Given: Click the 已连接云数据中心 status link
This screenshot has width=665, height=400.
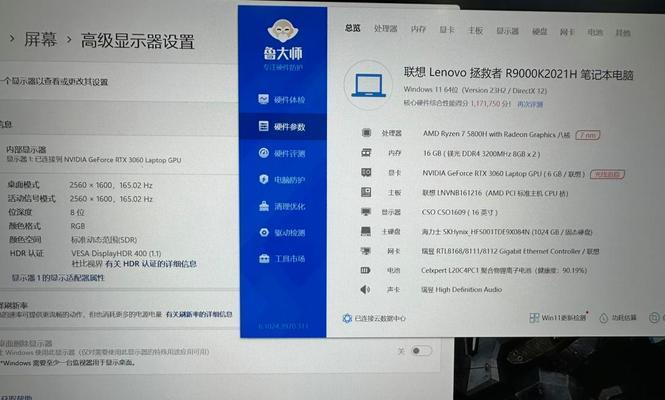Looking at the screenshot, I should tap(380, 318).
